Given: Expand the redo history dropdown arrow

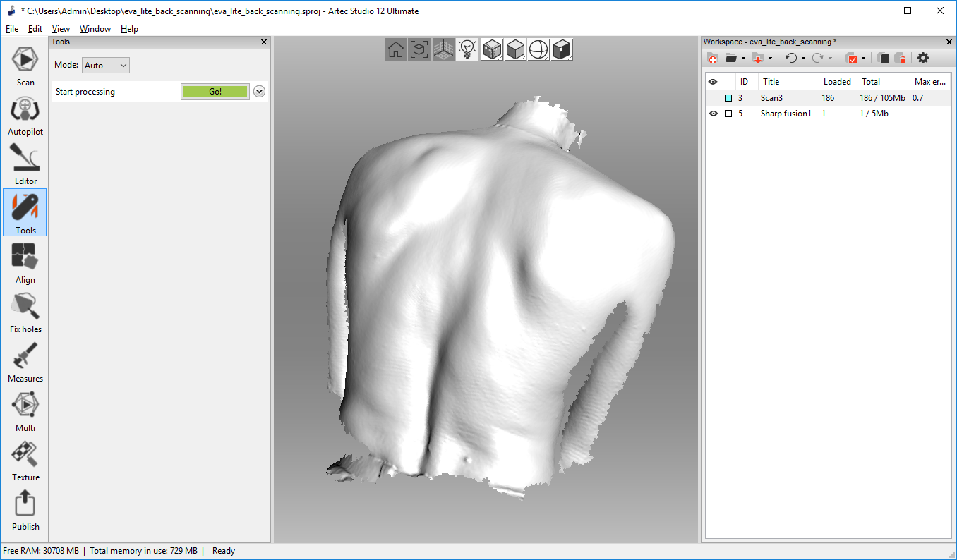Looking at the screenshot, I should coord(831,59).
